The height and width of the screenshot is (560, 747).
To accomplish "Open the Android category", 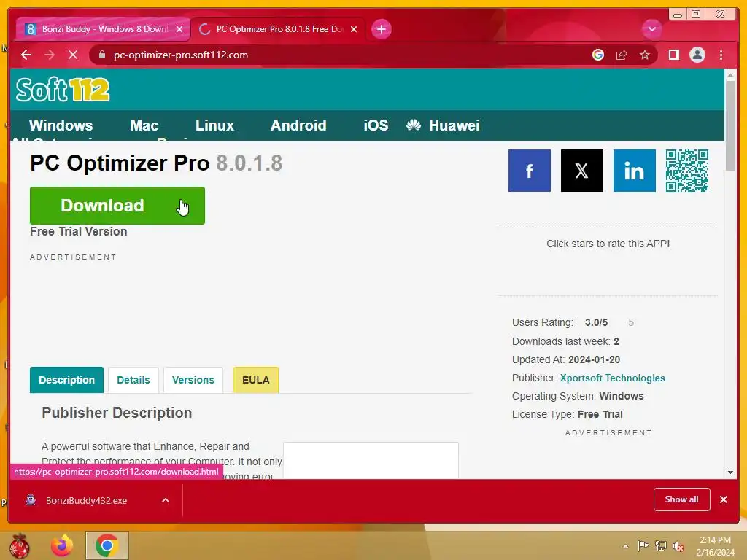I will [298, 125].
